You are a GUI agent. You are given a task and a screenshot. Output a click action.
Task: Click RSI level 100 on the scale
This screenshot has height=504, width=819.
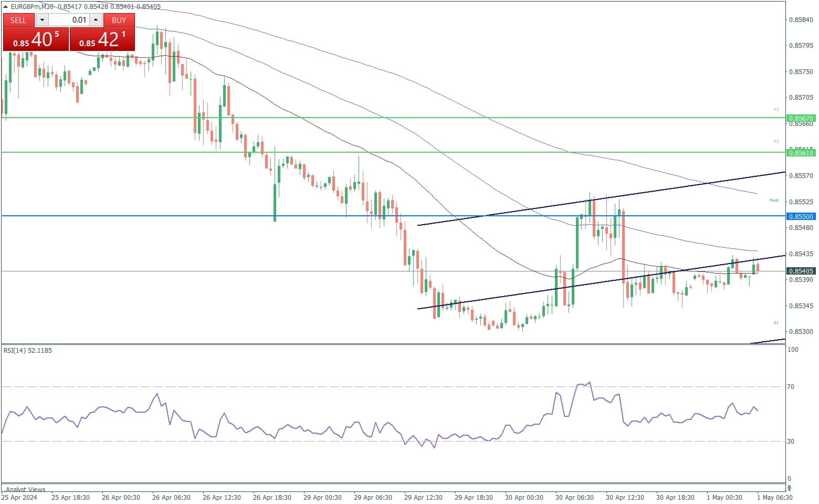pos(793,350)
